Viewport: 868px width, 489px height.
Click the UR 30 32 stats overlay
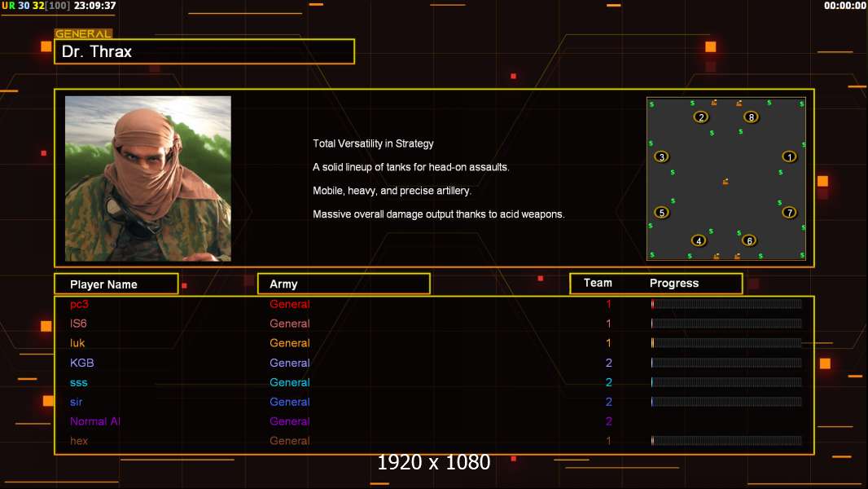[x=36, y=6]
